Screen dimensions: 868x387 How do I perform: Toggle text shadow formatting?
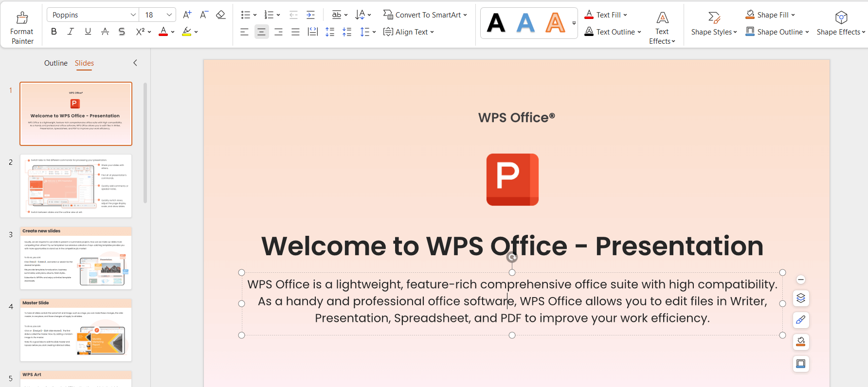pos(122,32)
